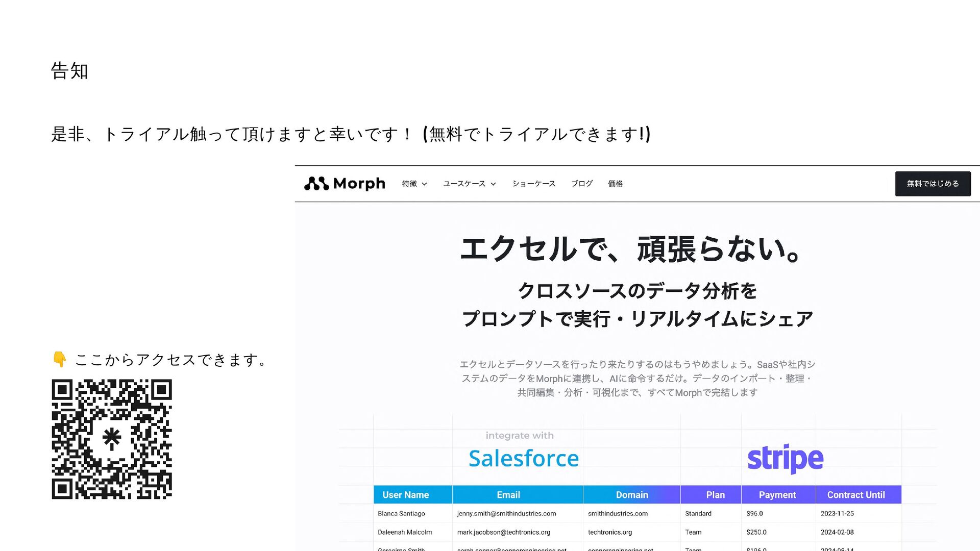Select the Contract Until column header
This screenshot has height=551, width=980.
(x=859, y=495)
